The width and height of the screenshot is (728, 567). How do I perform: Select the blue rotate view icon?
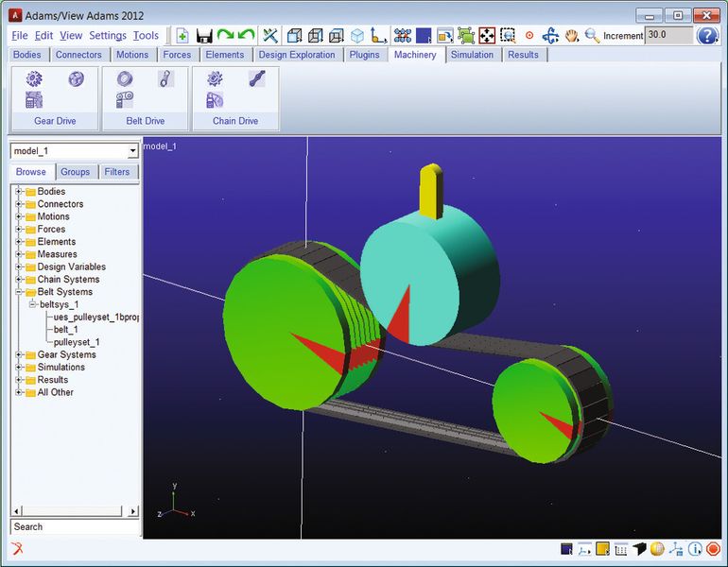(550, 36)
